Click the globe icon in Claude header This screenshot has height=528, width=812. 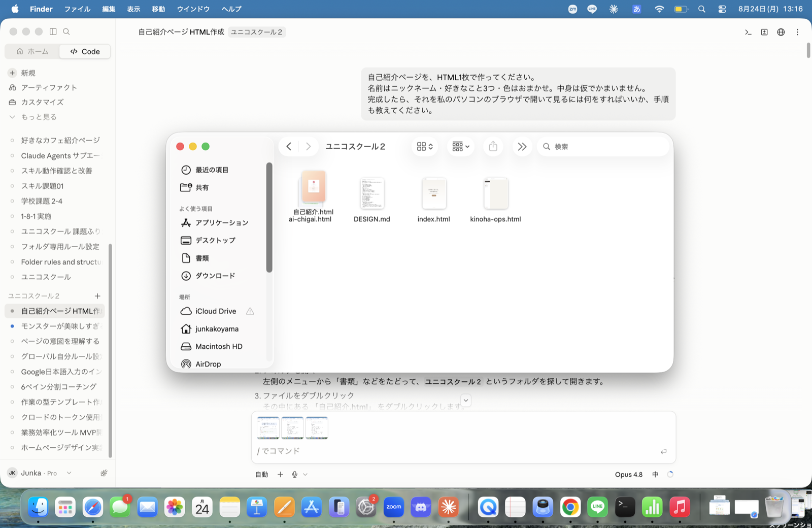(x=781, y=32)
